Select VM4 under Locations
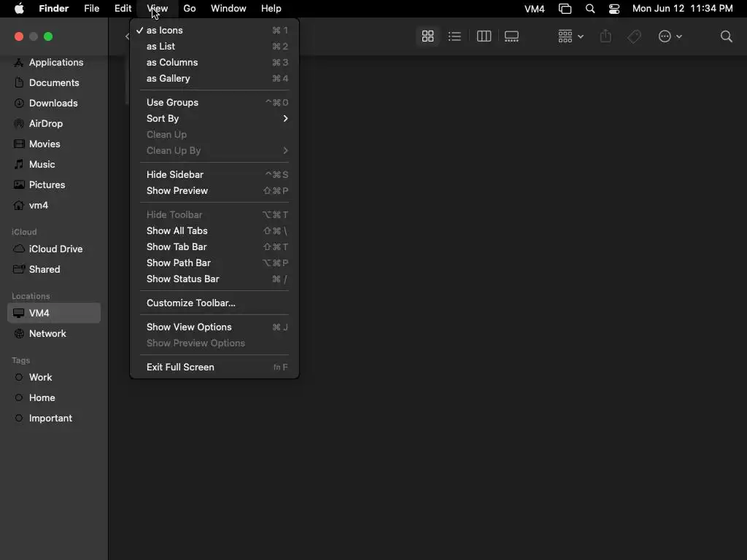 coord(54,314)
